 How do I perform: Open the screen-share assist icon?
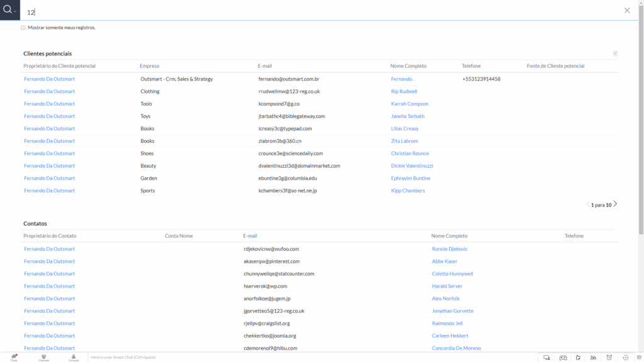coord(547,358)
